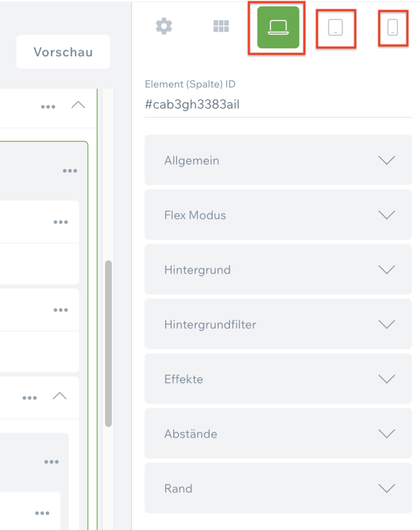Open three-dot menu of green-outlined column
This screenshot has height=530, width=420.
[69, 171]
